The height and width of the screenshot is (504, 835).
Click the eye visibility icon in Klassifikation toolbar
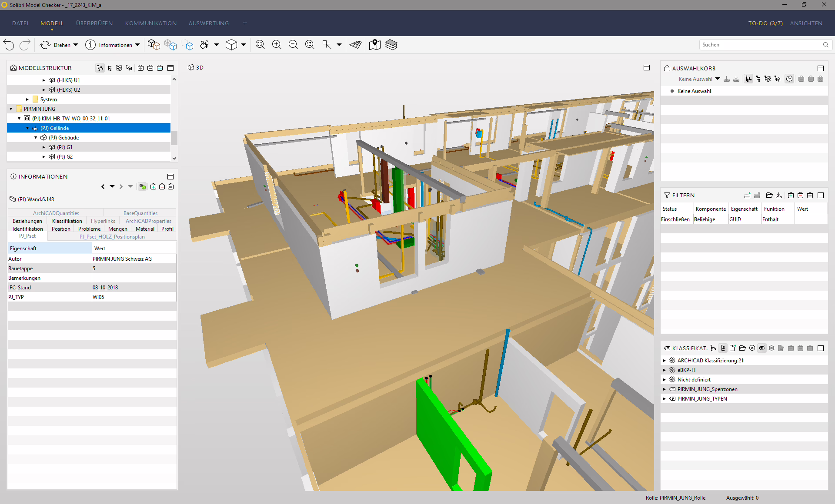[x=762, y=348]
